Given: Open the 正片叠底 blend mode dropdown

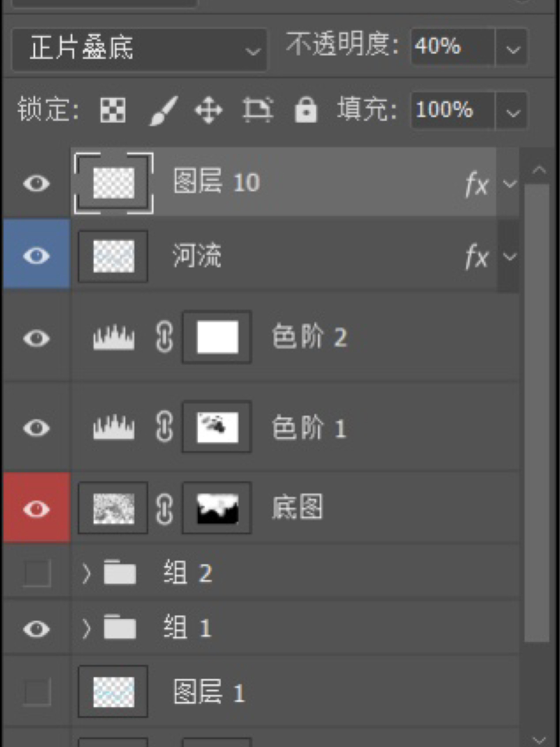Looking at the screenshot, I should pyautogui.click(x=139, y=49).
